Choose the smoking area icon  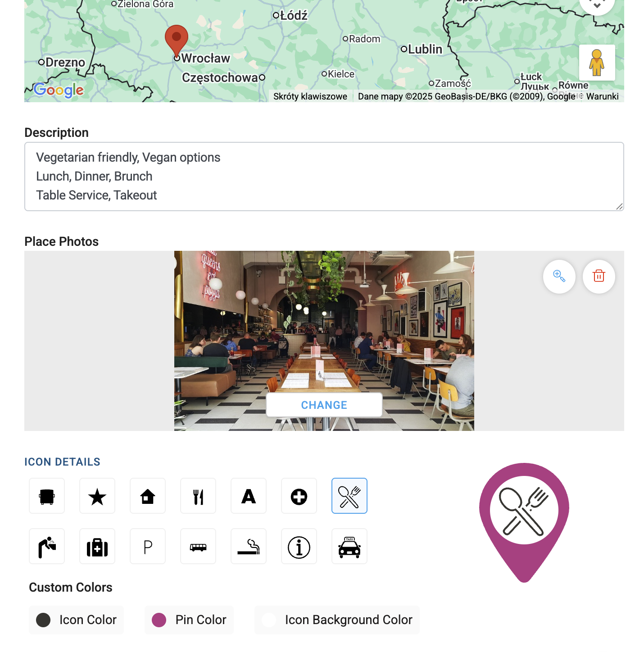pyautogui.click(x=249, y=546)
